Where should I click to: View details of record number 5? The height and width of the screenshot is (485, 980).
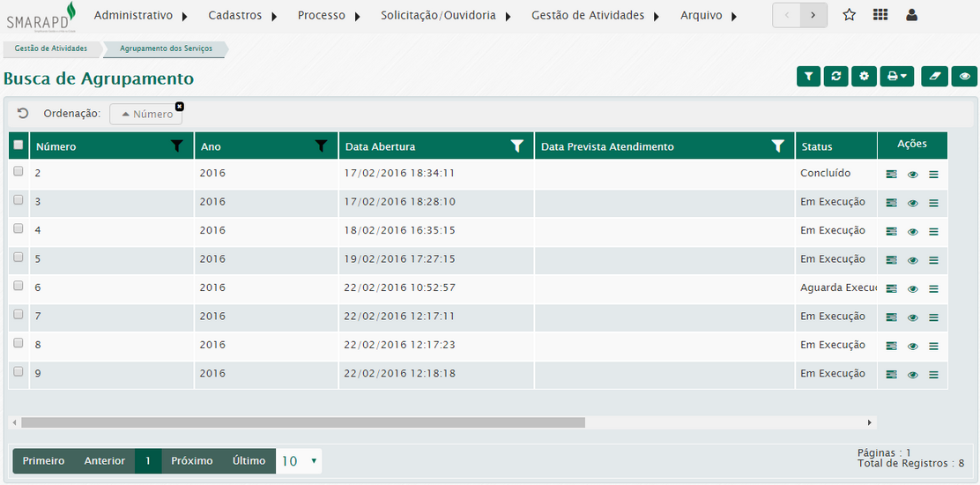[x=912, y=260]
